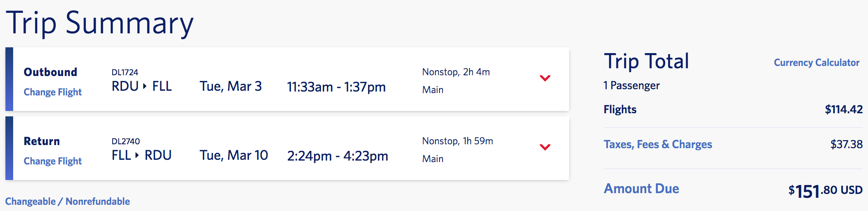Open the Changeable / Nonrefundable policy link
Screen dimensions: 868x211
coord(67,202)
